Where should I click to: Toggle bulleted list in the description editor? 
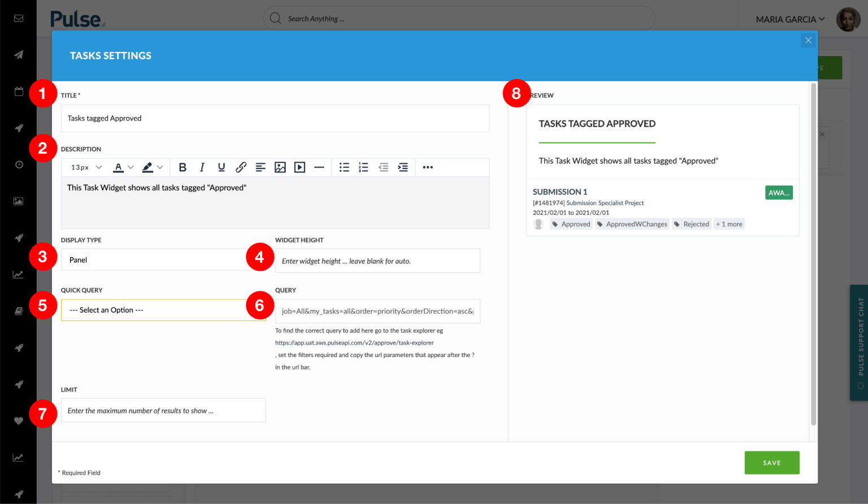345,167
